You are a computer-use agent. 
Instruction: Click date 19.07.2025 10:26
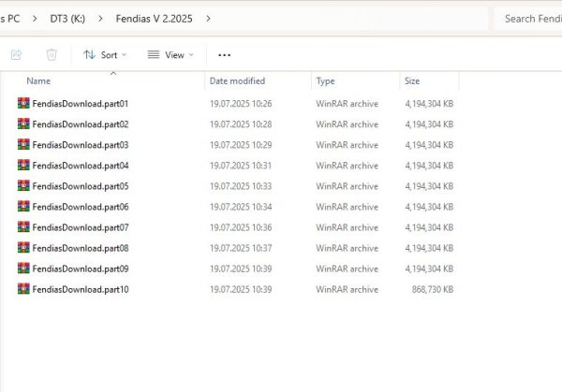point(241,104)
